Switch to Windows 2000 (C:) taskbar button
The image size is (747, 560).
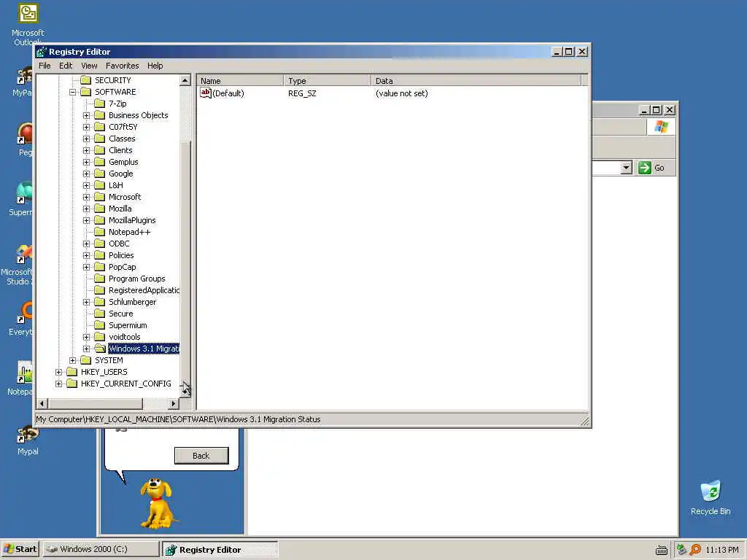[x=101, y=549]
